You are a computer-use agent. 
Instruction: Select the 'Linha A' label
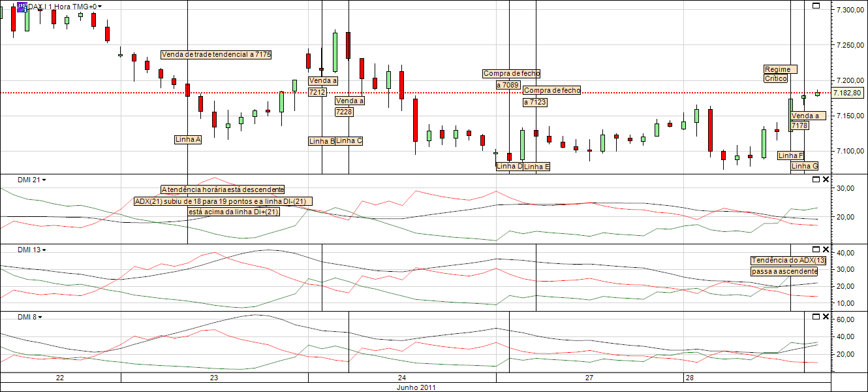pos(188,139)
